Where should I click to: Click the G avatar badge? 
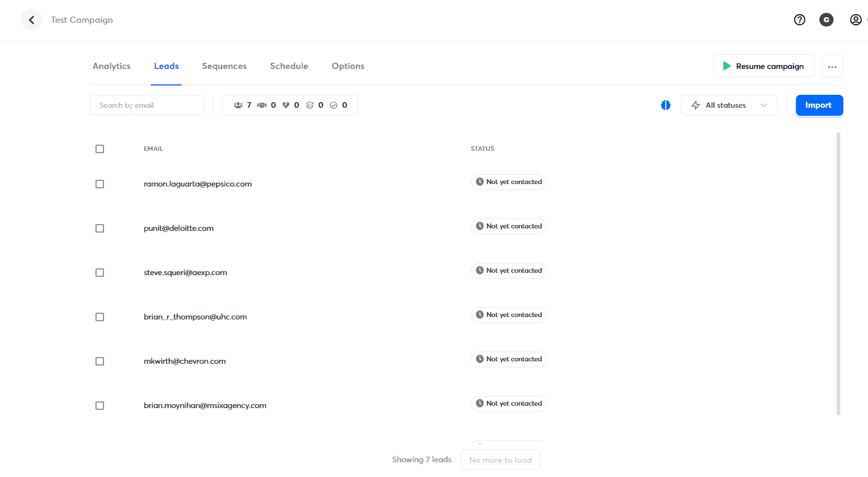[x=826, y=20]
